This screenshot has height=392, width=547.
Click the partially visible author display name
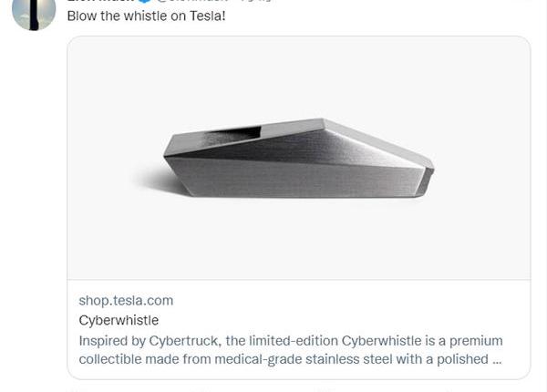(x=100, y=1)
